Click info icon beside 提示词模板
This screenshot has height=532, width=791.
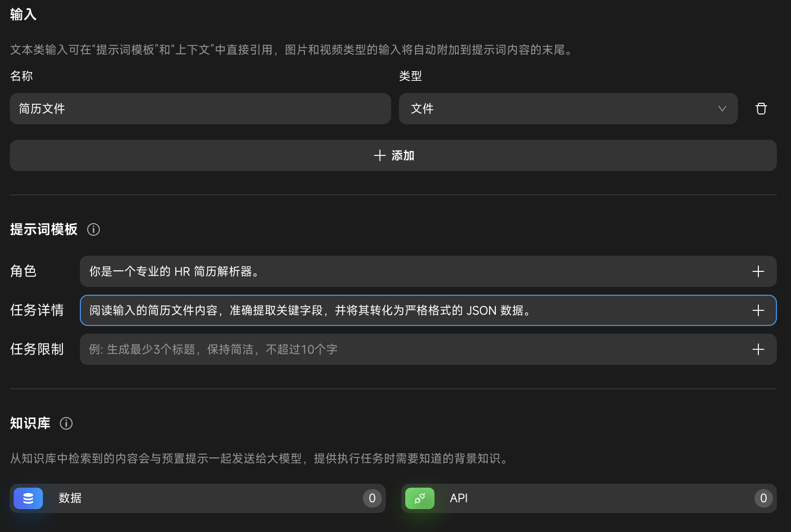(x=94, y=229)
